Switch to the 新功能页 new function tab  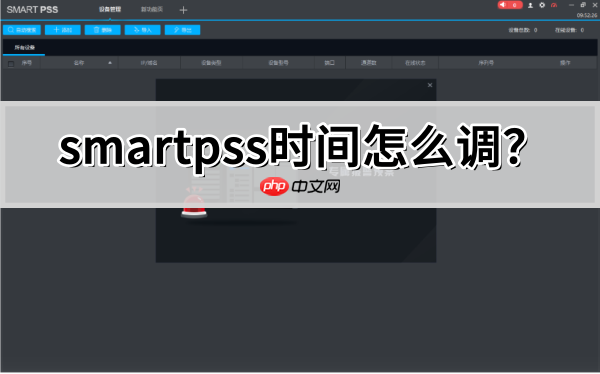click(x=152, y=9)
